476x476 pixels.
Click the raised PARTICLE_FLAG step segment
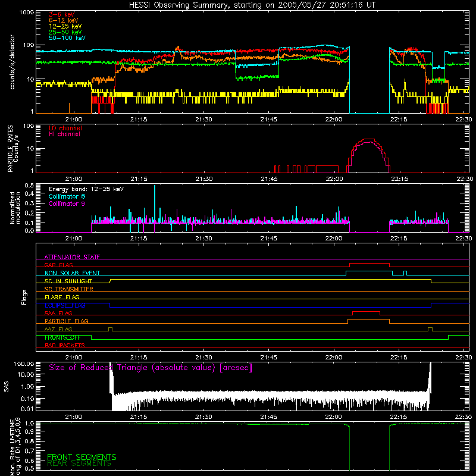(x=368, y=320)
